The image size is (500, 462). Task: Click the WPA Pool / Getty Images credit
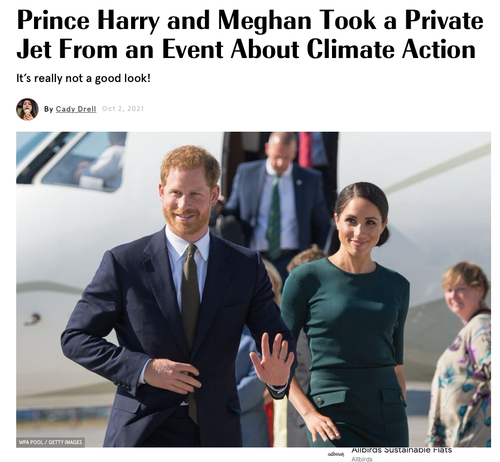coord(50,442)
